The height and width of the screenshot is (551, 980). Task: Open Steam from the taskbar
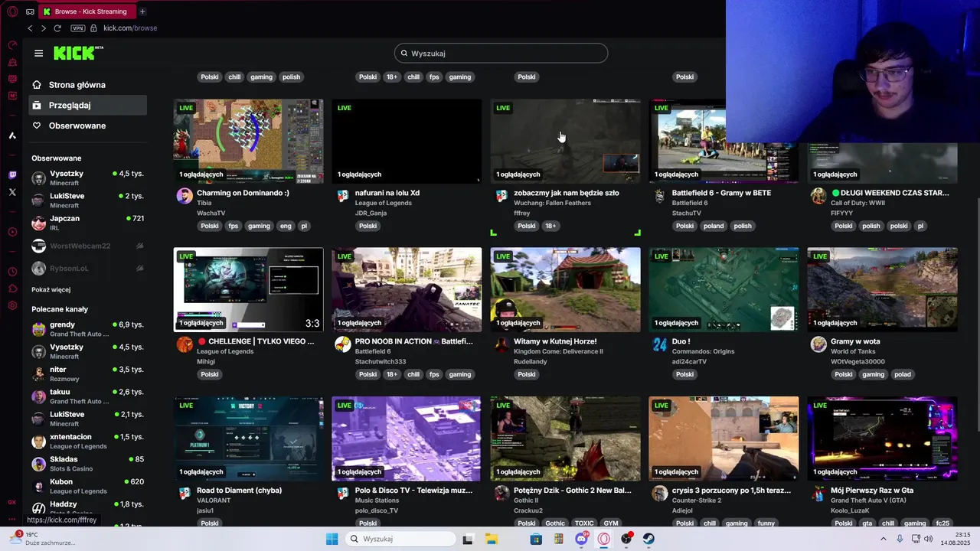tap(648, 539)
